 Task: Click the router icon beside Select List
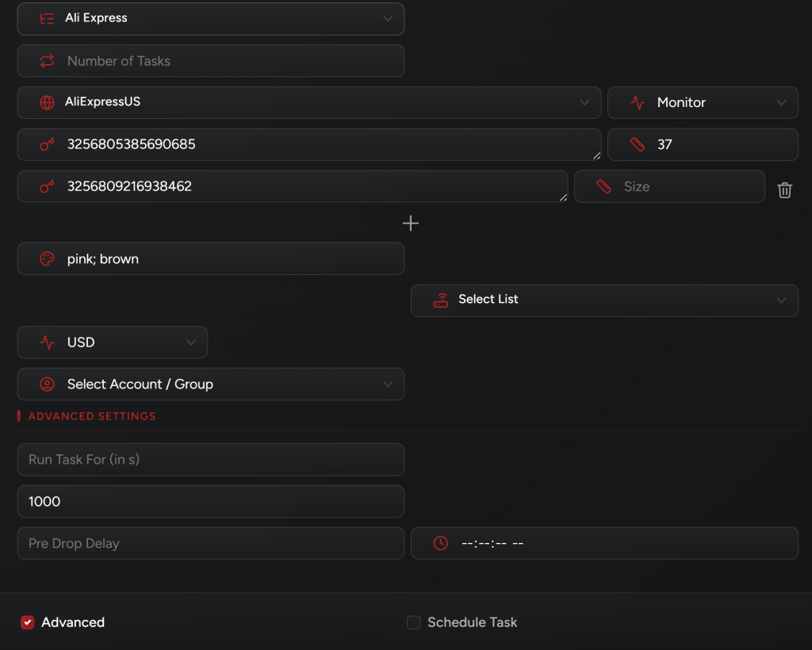click(x=440, y=300)
